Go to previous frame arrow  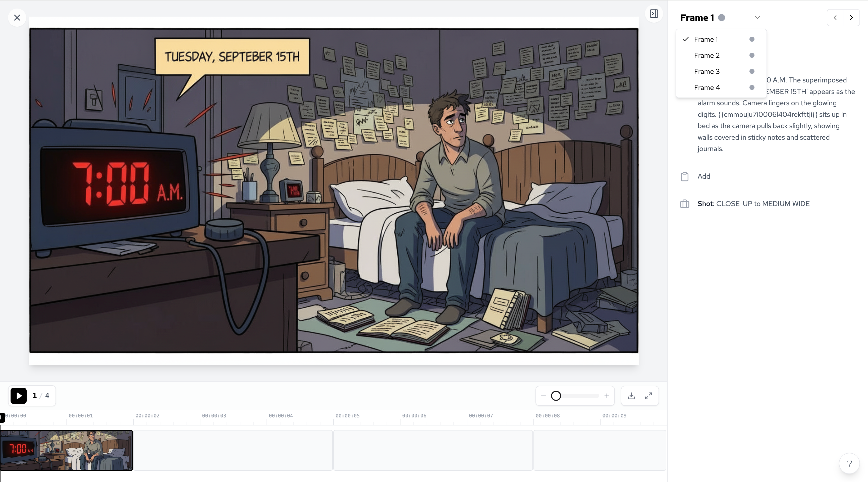pos(835,18)
